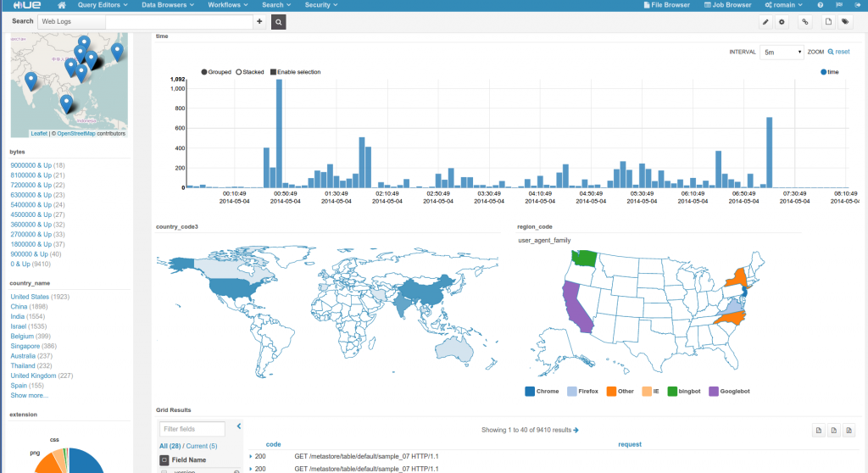Add a query with the plus icon
Image resolution: width=868 pixels, height=473 pixels.
tap(259, 21)
